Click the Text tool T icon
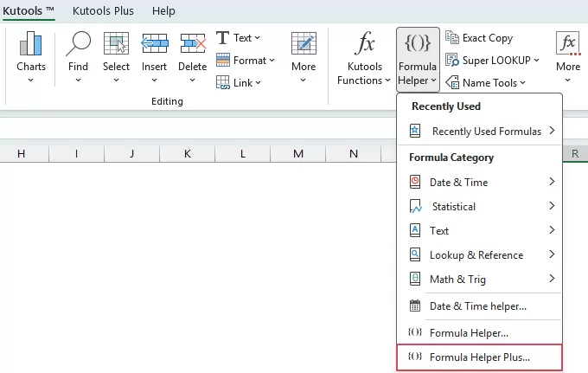The width and height of the screenshot is (588, 373). 222,37
